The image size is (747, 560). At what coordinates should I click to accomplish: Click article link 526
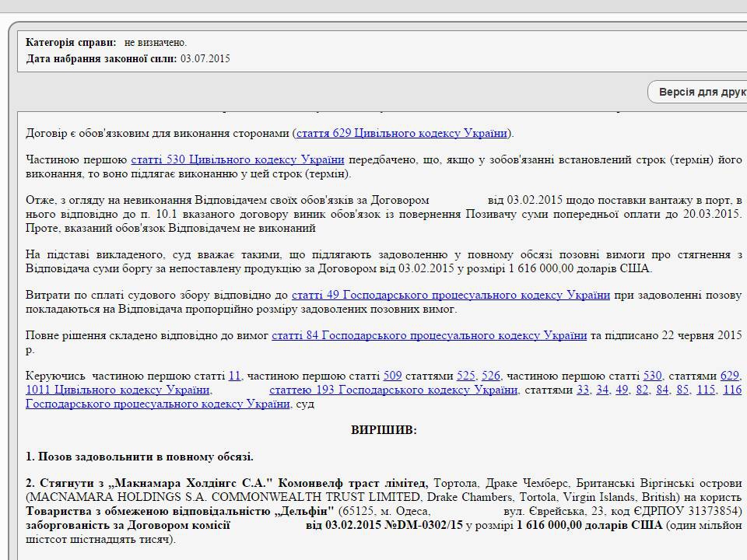[x=491, y=376]
